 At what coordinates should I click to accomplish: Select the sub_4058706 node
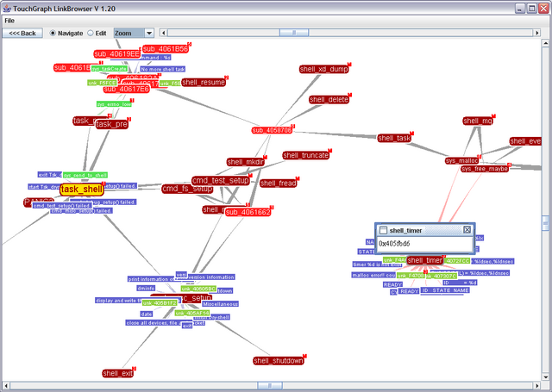click(x=272, y=130)
